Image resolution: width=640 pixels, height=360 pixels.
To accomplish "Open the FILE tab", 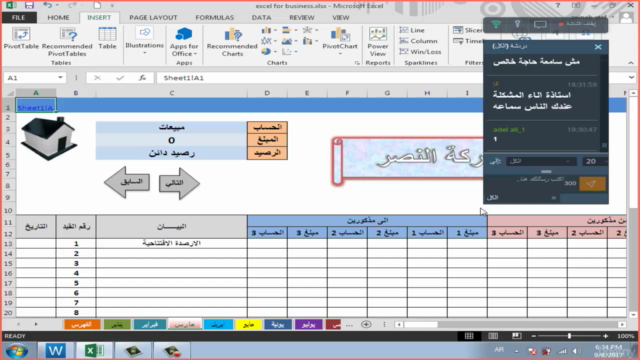I will pyautogui.click(x=18, y=18).
